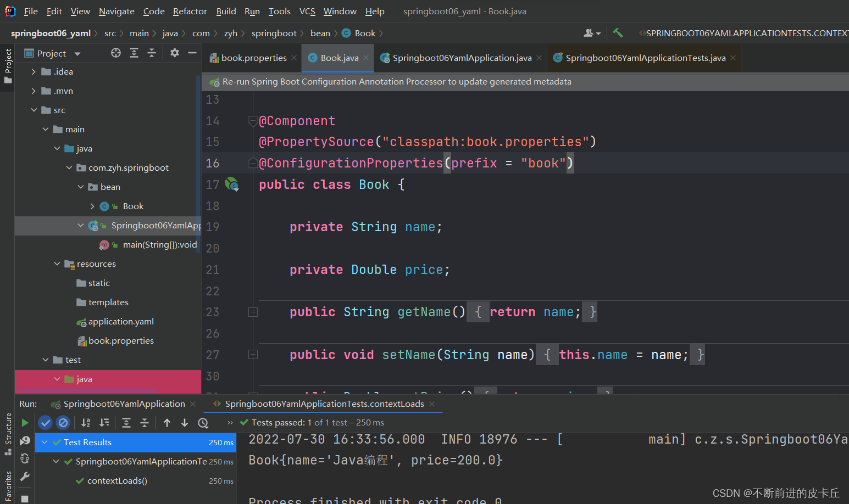Open Project panel settings gear
This screenshot has height=504, width=849.
174,53
